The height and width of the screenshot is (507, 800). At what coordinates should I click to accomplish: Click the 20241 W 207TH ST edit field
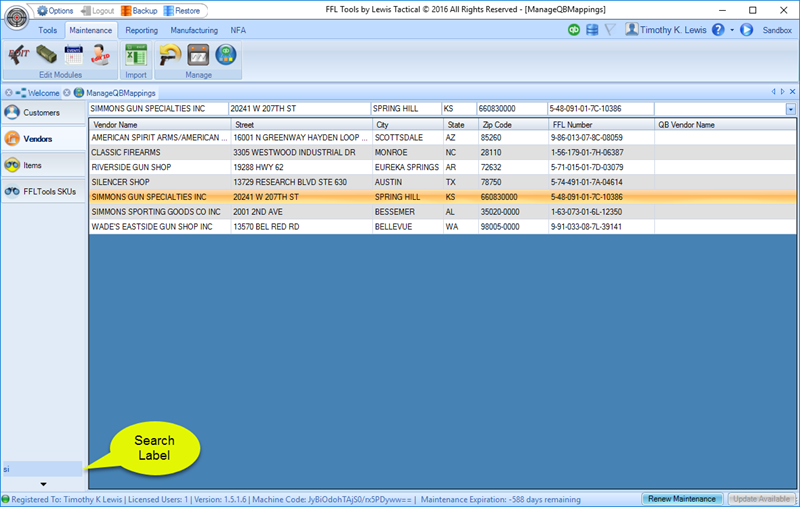point(299,109)
